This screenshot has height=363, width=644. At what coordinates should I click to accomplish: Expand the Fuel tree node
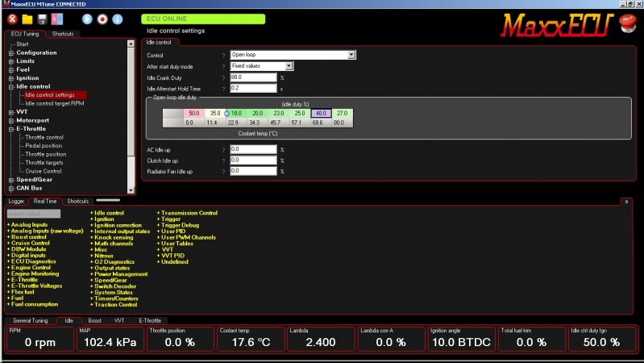click(x=11, y=70)
